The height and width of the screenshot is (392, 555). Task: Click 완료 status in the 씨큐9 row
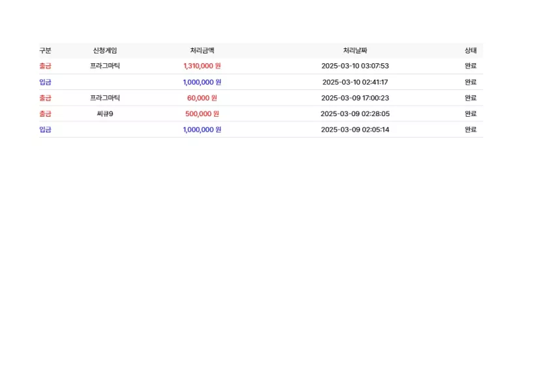click(470, 114)
